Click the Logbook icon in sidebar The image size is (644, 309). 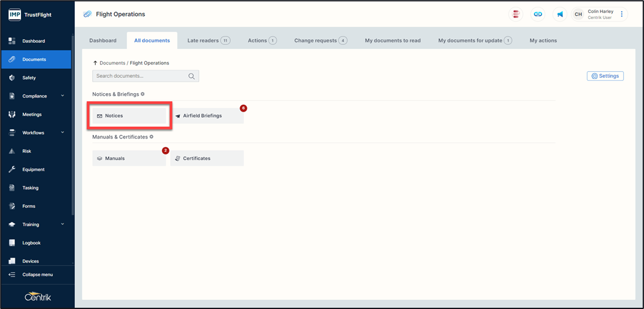(x=12, y=243)
